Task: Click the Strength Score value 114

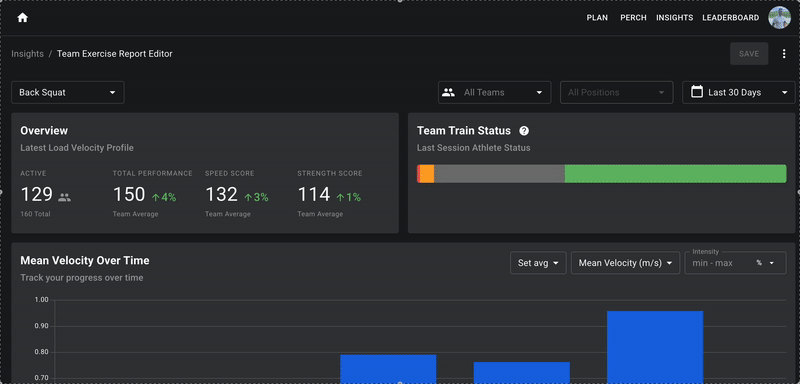Action: point(313,194)
